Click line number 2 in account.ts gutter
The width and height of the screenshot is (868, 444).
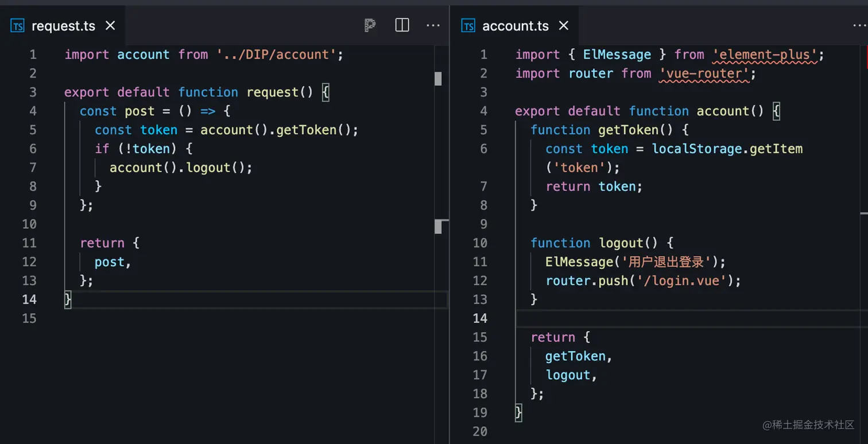pyautogui.click(x=483, y=73)
